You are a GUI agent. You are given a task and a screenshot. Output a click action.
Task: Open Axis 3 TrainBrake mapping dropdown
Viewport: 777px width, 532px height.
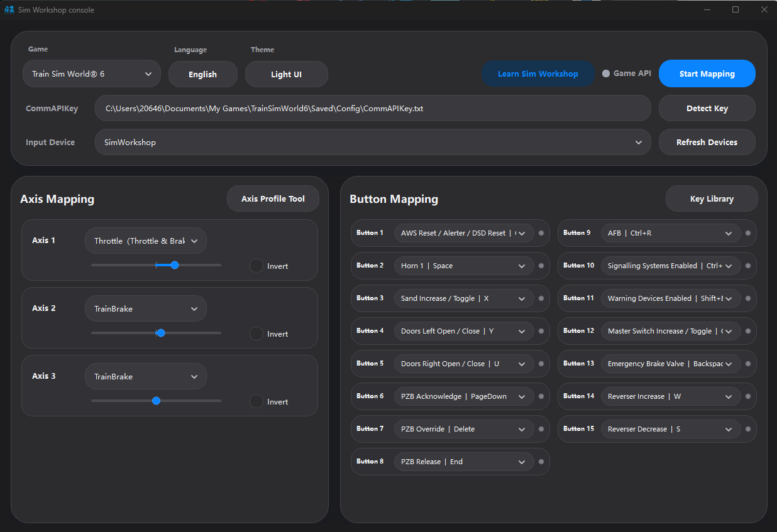[146, 376]
